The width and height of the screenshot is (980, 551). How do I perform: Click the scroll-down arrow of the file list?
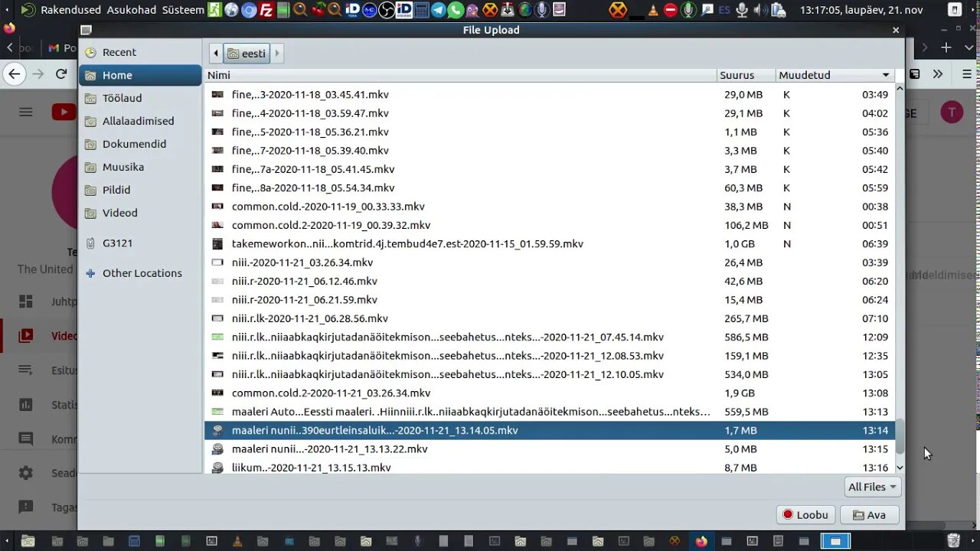(900, 468)
